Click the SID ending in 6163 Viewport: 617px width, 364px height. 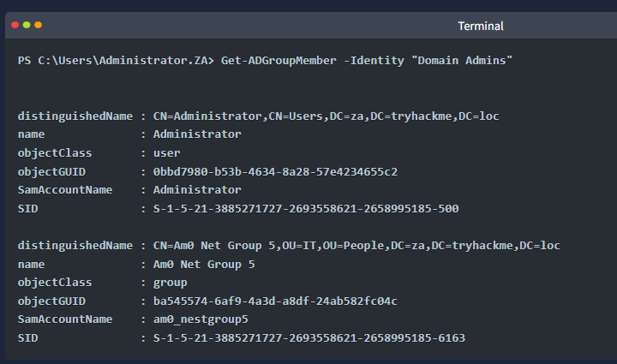pos(308,338)
